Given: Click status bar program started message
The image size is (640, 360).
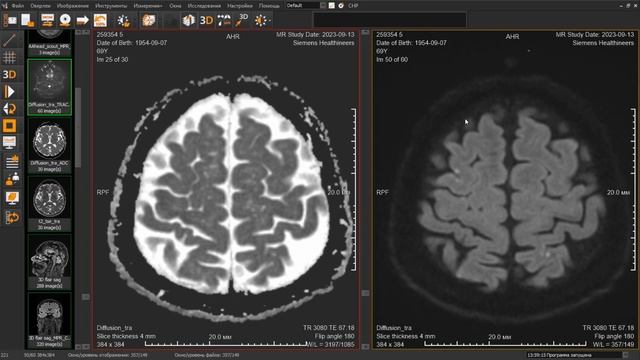Looking at the screenshot, I should [x=559, y=356].
